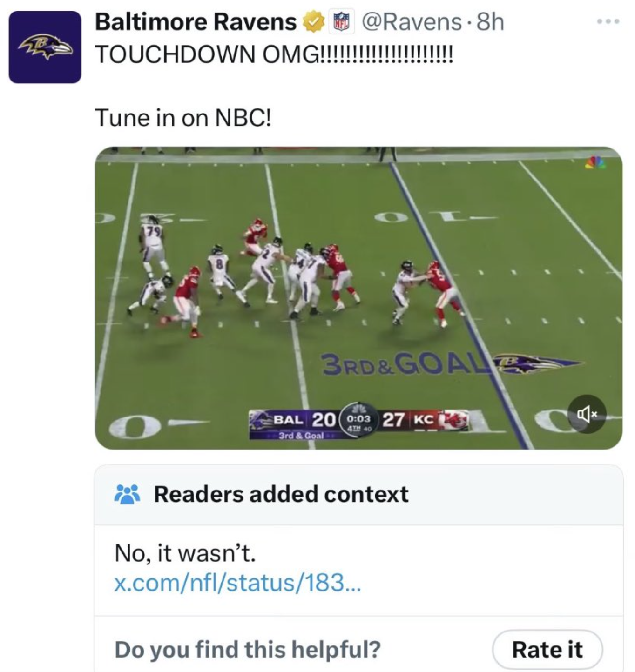
Task: Click the Baltimore Ravens display name
Action: click(x=196, y=22)
